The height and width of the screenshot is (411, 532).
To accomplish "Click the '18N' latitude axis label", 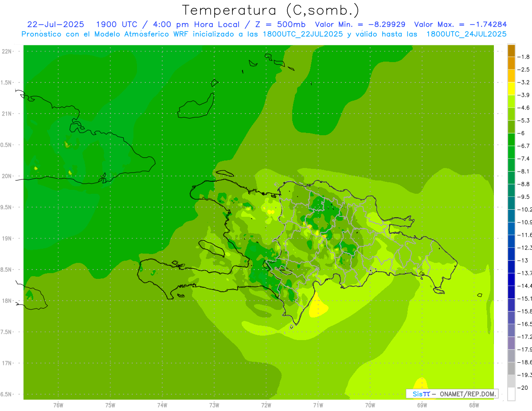I will point(7,301).
